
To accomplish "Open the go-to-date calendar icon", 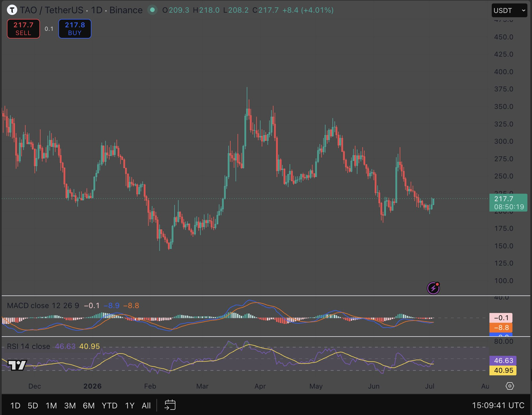I will [x=170, y=405].
